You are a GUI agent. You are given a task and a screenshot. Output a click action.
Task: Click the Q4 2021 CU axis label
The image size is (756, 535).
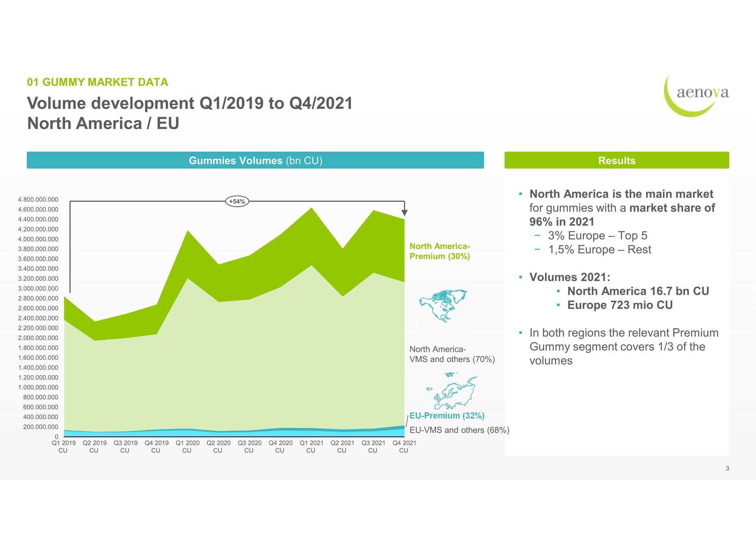(404, 447)
